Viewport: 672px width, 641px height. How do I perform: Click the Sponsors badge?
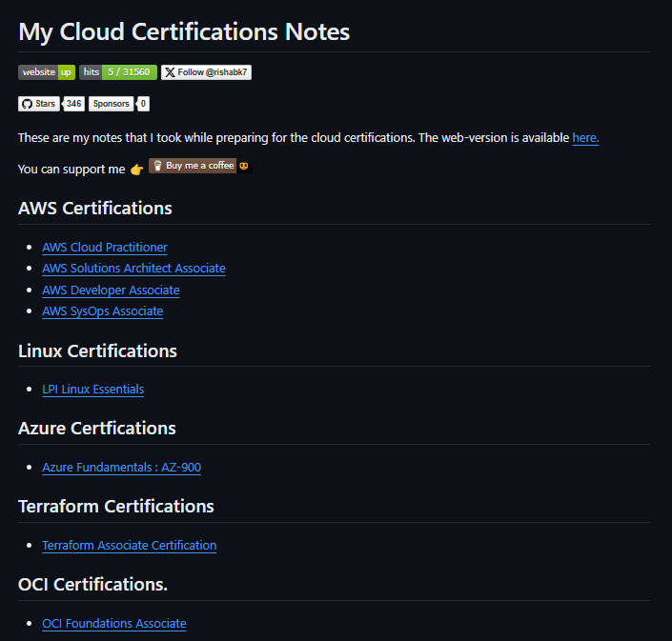111,104
